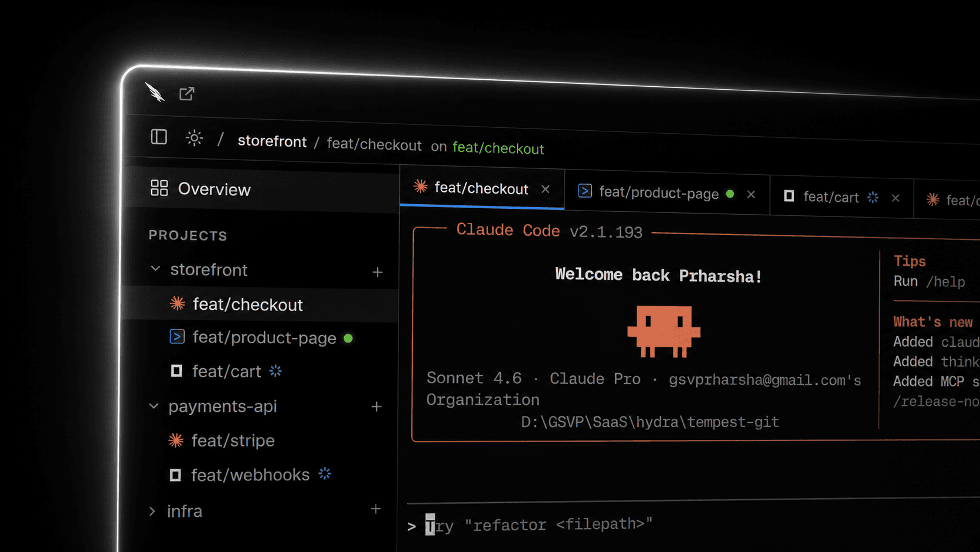Click the terminal icon beside sidebar feat/product-page
980x552 pixels.
tap(177, 336)
